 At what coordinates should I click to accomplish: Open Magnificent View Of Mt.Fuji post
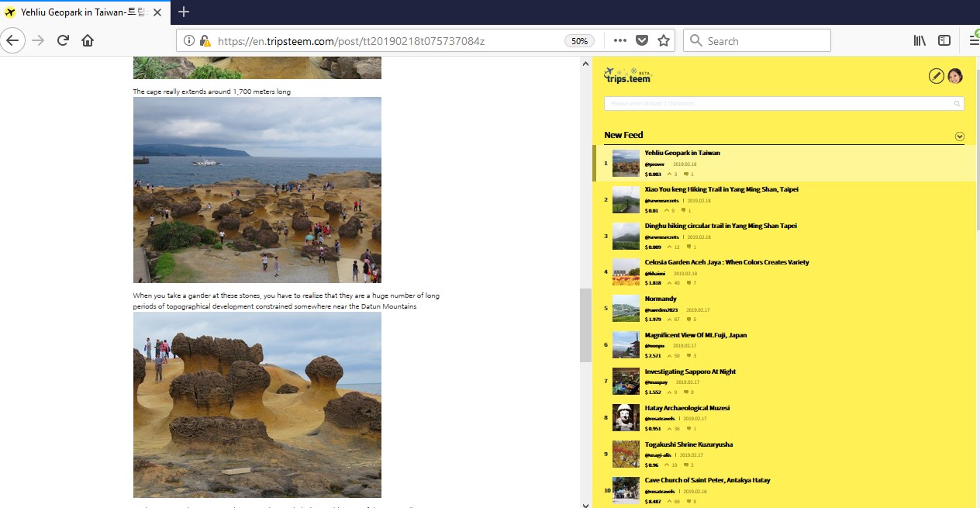[695, 335]
